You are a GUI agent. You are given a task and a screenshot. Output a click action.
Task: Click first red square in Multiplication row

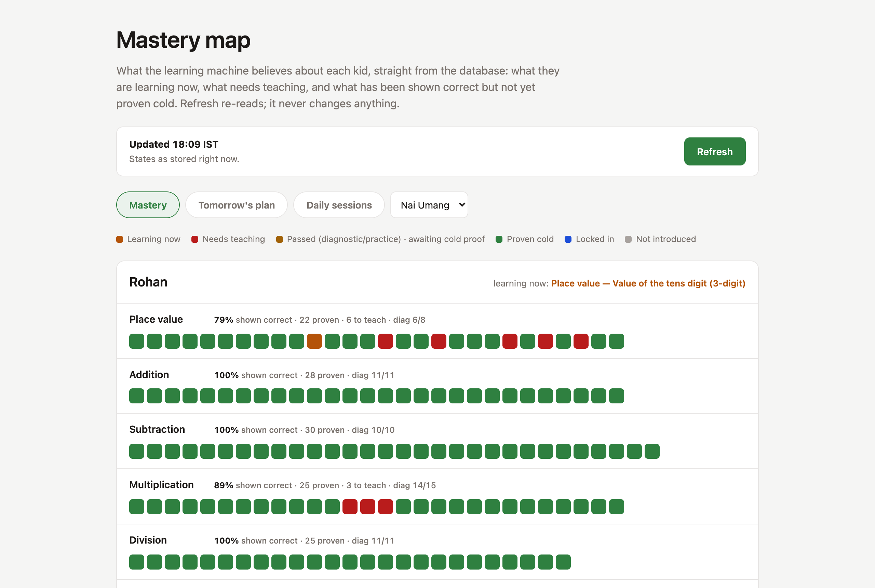(350, 507)
